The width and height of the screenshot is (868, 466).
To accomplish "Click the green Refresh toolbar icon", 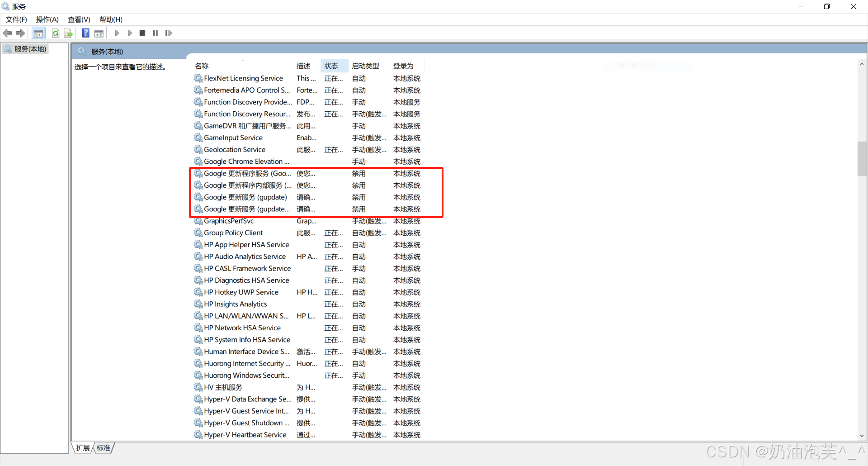I will [x=56, y=33].
